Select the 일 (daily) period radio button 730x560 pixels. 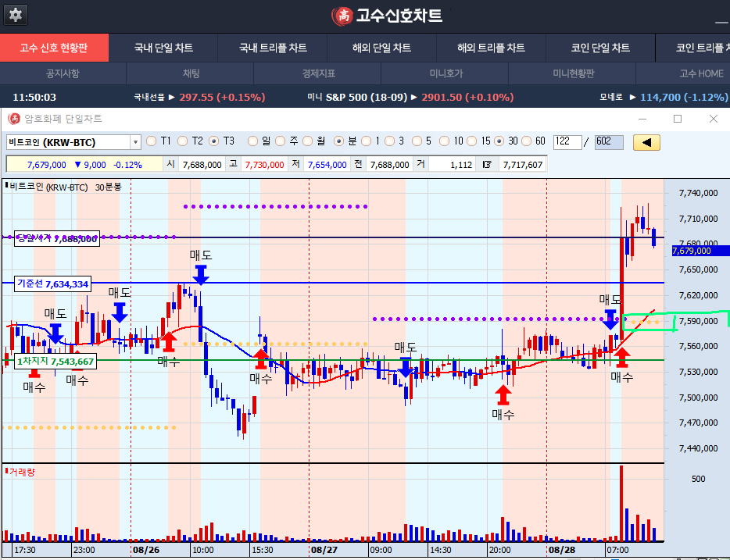pyautogui.click(x=252, y=141)
